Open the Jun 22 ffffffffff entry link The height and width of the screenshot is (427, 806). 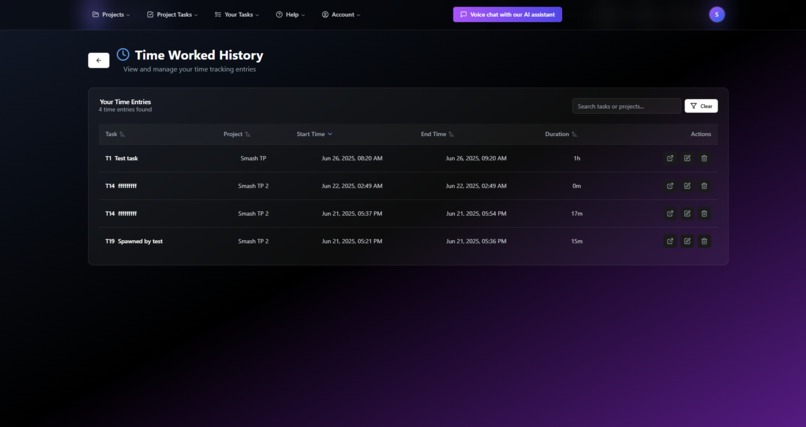coord(670,186)
